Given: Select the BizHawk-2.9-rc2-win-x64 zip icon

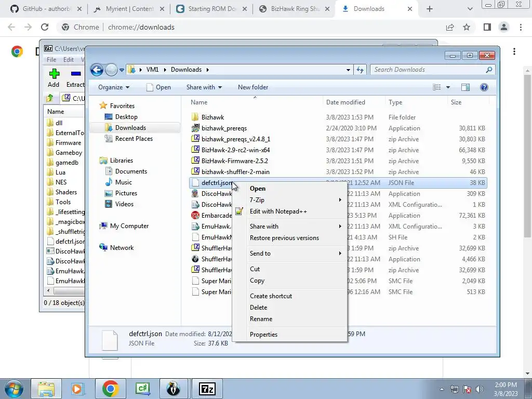Looking at the screenshot, I should pos(195,150).
